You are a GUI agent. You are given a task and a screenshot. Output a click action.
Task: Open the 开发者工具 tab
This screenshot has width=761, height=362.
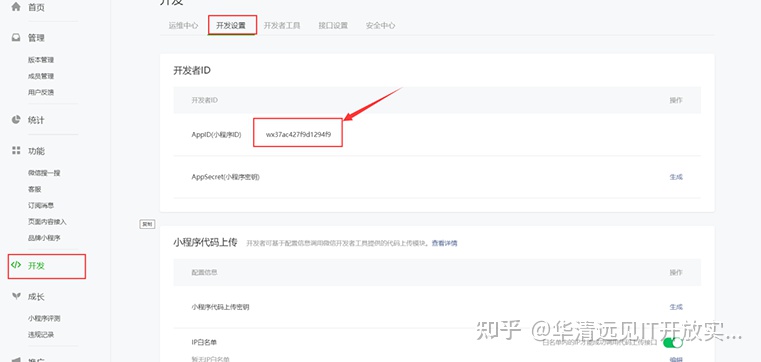coord(282,26)
